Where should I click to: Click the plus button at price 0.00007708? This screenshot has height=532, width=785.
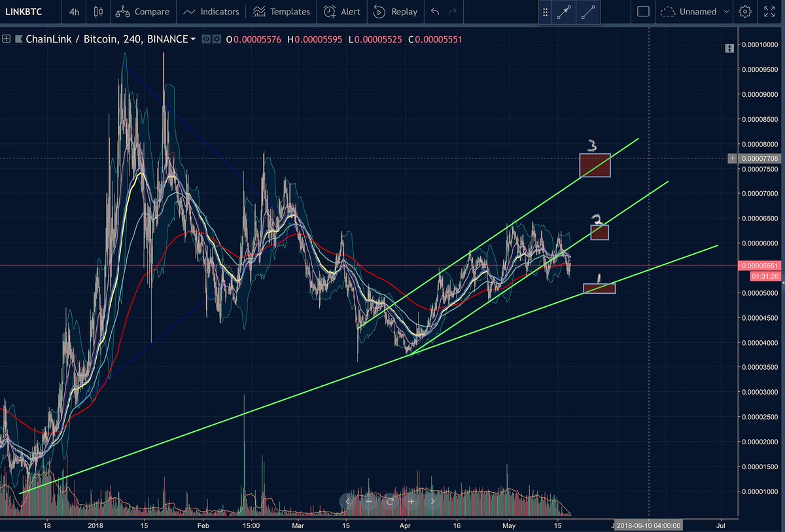point(731,158)
